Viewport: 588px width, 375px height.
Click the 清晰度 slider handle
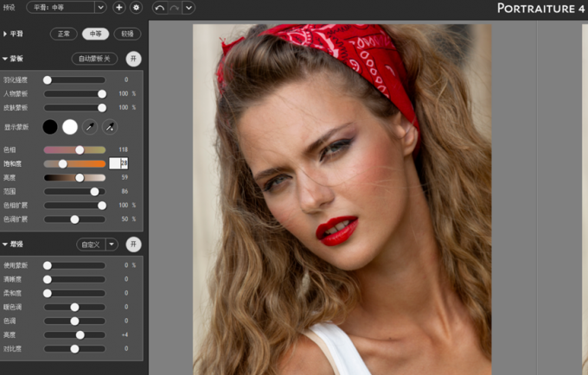[x=48, y=279]
